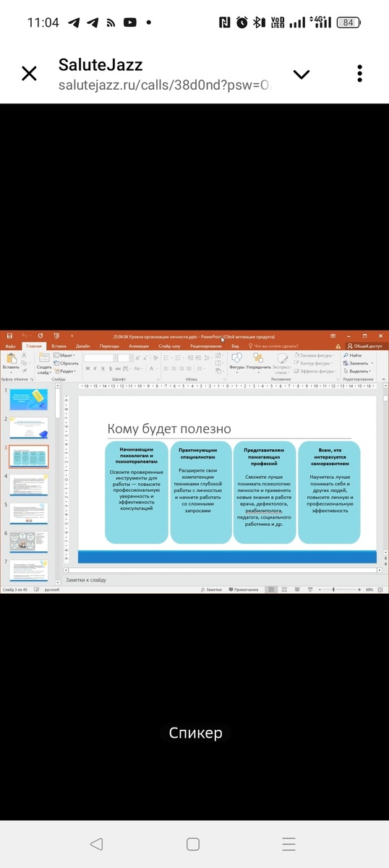Open the Фигуры shapes gallery

point(236,361)
